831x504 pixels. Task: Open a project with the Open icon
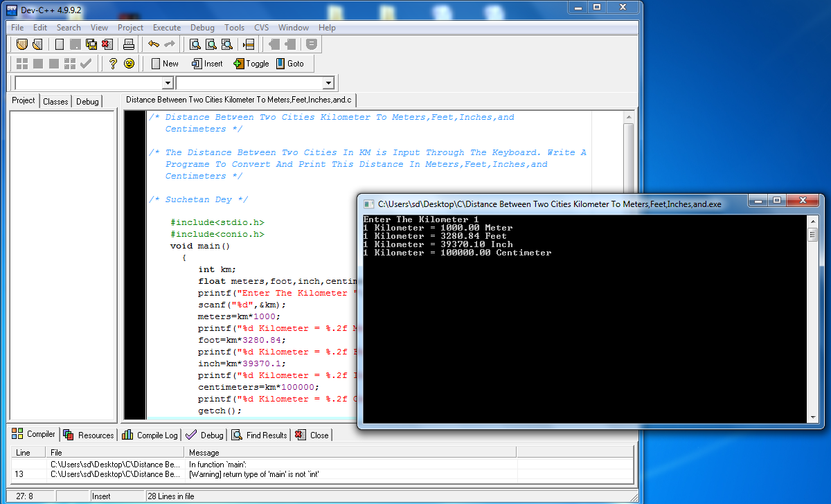click(37, 44)
